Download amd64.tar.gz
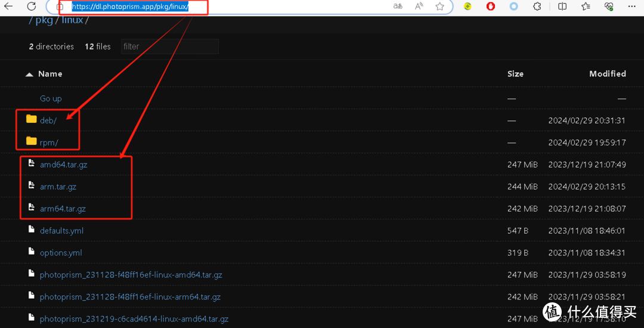The height and width of the screenshot is (328, 644). [x=64, y=165]
